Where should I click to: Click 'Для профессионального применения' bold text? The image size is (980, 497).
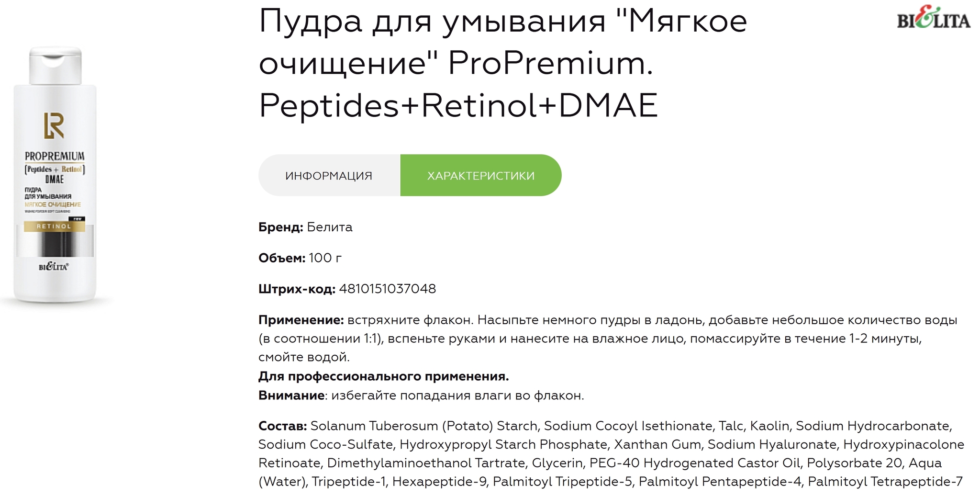pyautogui.click(x=384, y=376)
